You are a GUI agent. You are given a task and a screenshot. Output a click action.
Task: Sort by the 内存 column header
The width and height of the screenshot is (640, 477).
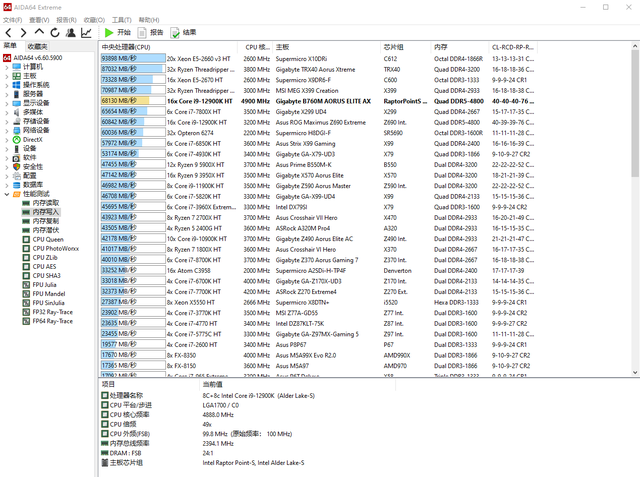point(459,47)
